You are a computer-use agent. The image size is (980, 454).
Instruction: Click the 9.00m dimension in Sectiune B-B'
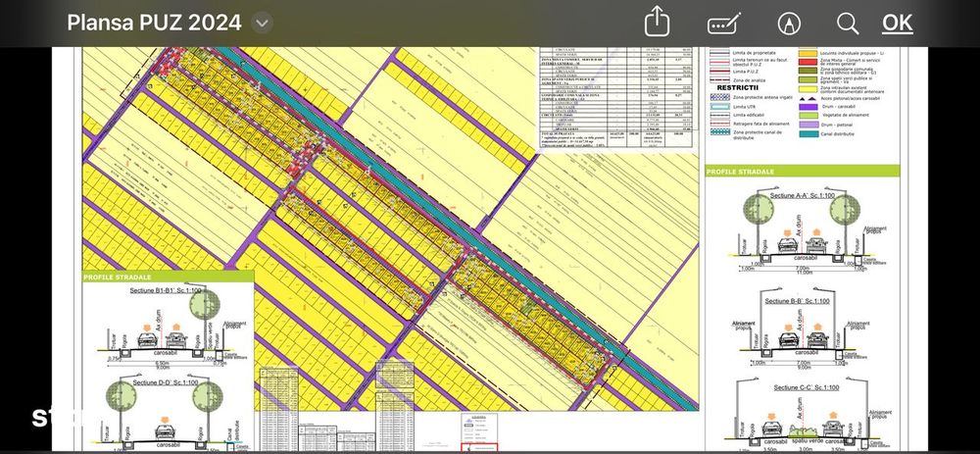[804, 367]
